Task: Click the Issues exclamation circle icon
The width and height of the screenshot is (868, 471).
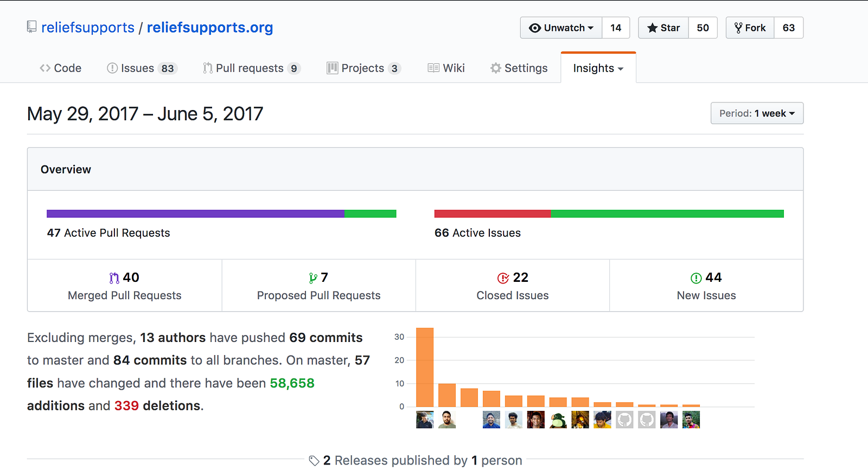Action: (x=112, y=68)
